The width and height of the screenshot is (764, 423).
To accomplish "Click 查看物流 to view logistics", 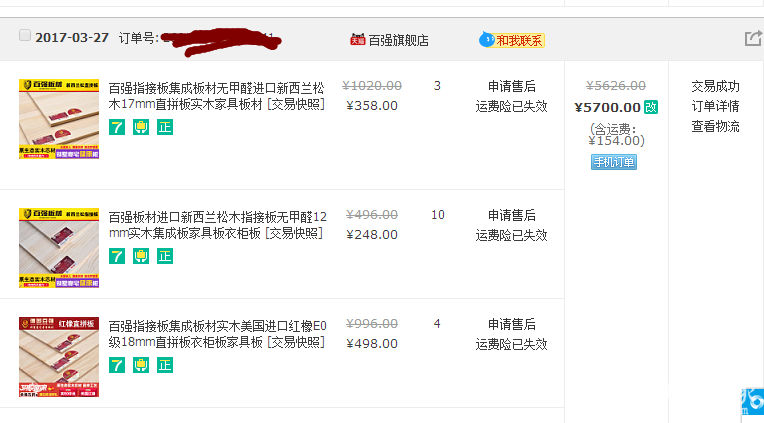I will 715,126.
